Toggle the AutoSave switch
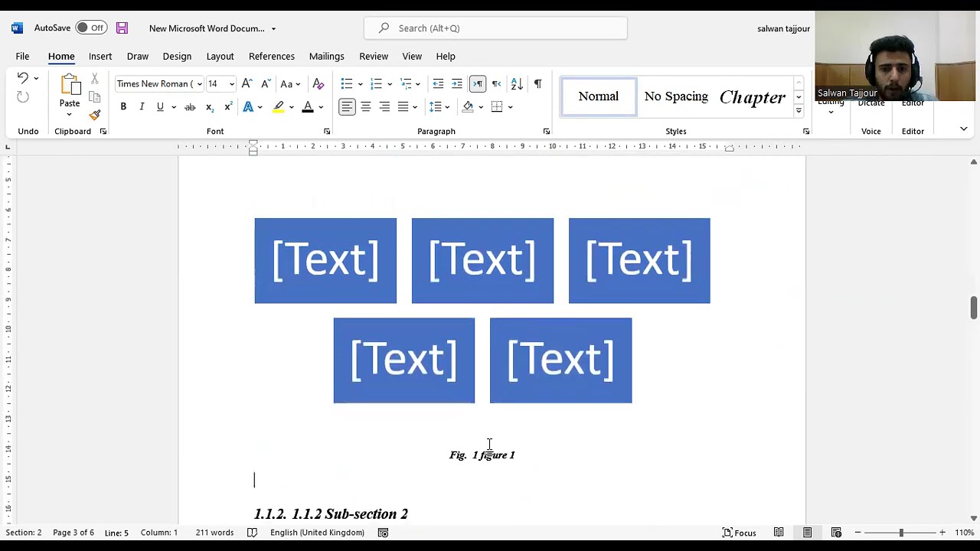This screenshot has height=551, width=980. coord(91,28)
